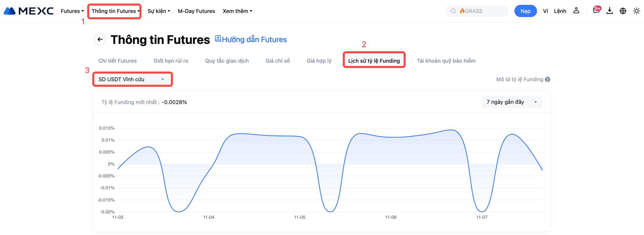Open the language globe icon
644x235 pixels.
tap(623, 11)
